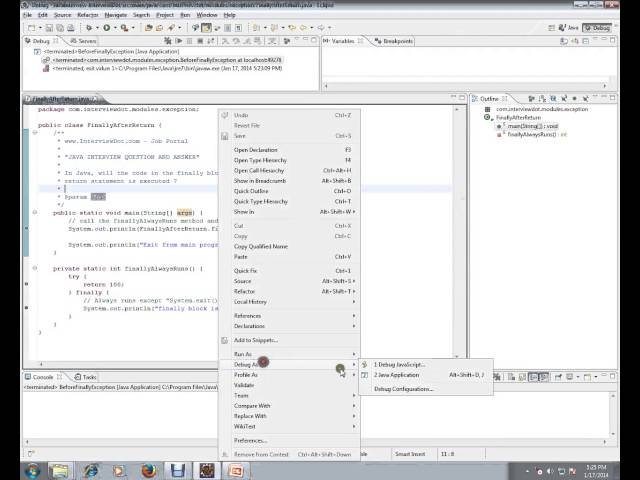The height and width of the screenshot is (480, 640).
Task: Click Console view horizontal scrollbar
Action: [316, 442]
